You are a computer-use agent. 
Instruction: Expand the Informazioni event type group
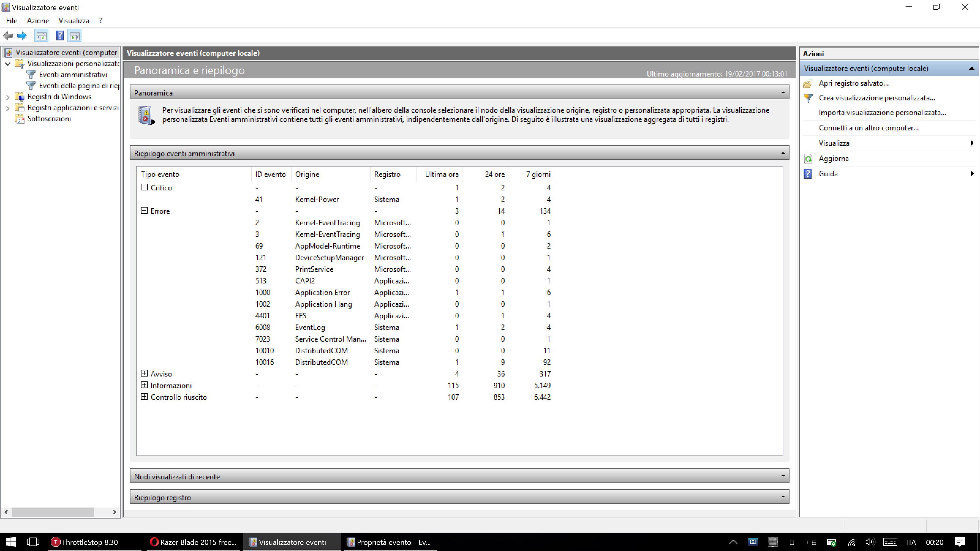point(144,385)
